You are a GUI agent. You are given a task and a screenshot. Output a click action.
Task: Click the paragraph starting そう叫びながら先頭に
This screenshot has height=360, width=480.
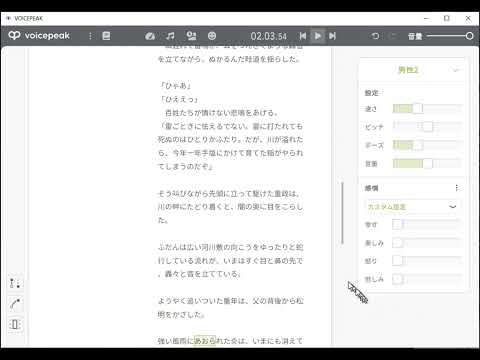[230, 207]
